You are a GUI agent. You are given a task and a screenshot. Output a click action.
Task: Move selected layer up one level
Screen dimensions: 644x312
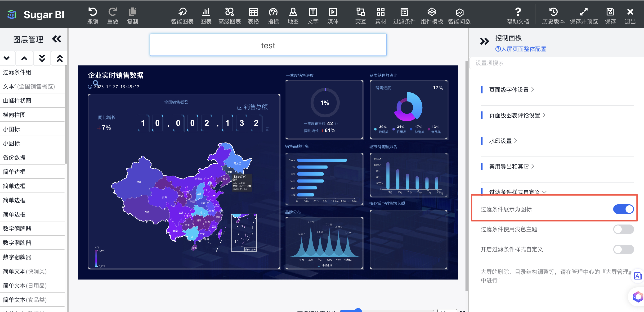24,59
